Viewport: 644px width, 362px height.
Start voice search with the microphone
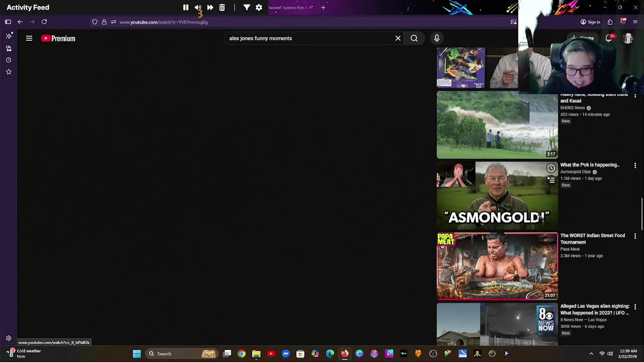click(x=437, y=38)
